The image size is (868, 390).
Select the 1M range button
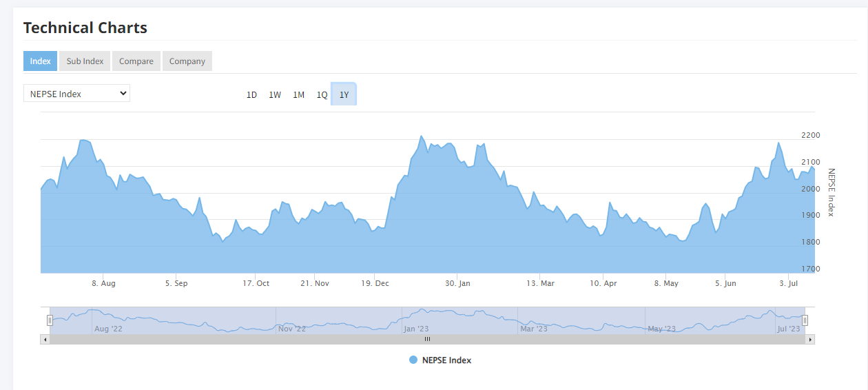click(298, 94)
